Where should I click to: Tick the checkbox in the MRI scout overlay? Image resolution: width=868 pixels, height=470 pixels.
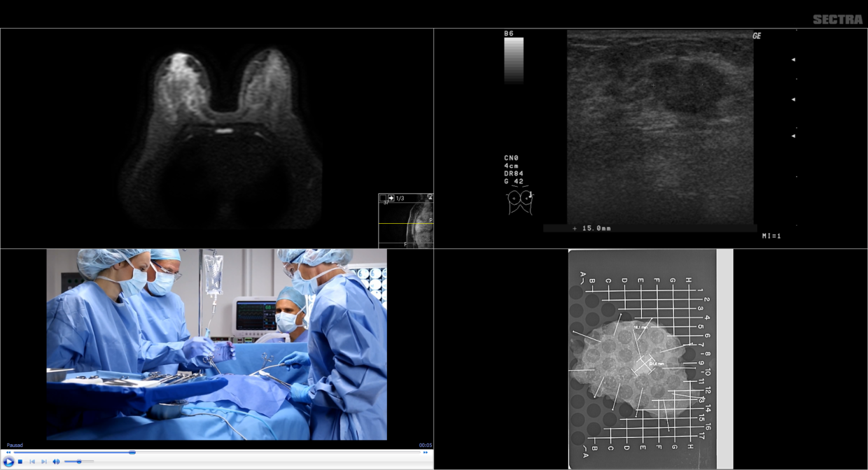click(x=383, y=197)
